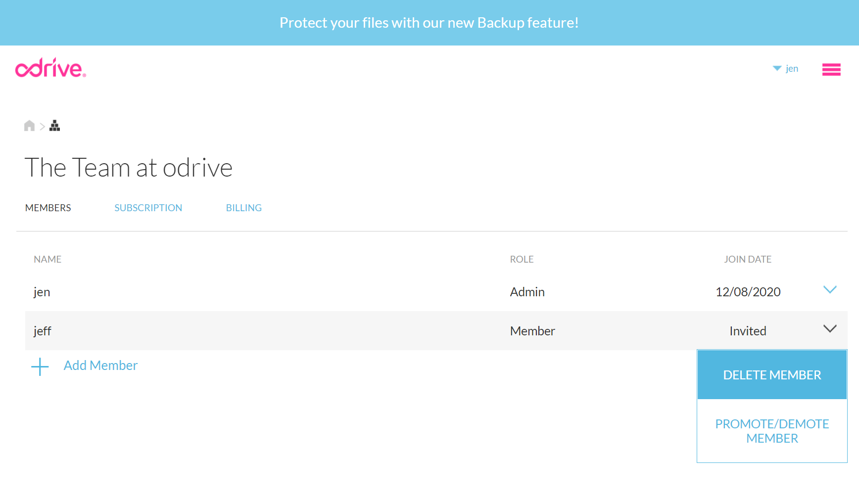
Task: Click the team organization breadcrumb icon
Action: [x=55, y=126]
